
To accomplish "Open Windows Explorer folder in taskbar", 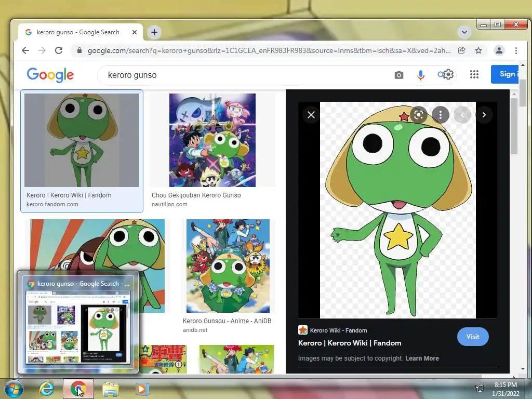I will (x=111, y=389).
